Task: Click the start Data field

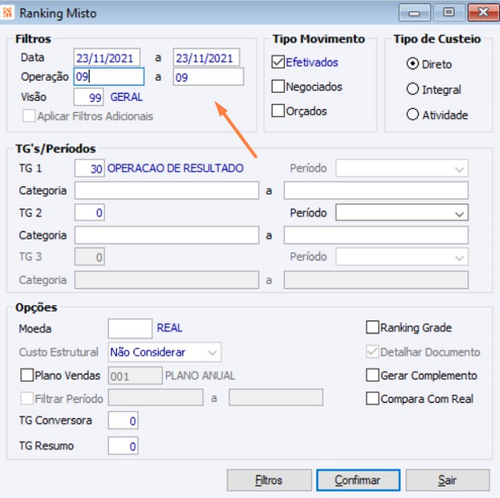Action: (107, 57)
